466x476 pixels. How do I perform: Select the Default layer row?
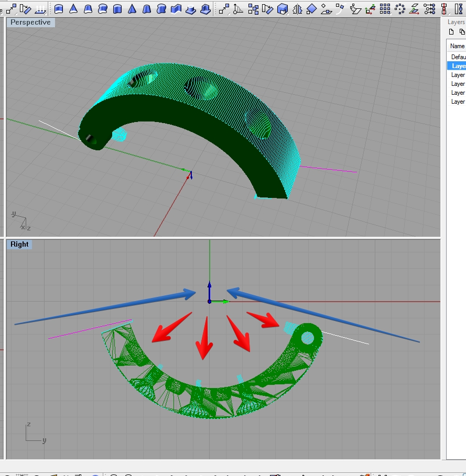pyautogui.click(x=458, y=57)
